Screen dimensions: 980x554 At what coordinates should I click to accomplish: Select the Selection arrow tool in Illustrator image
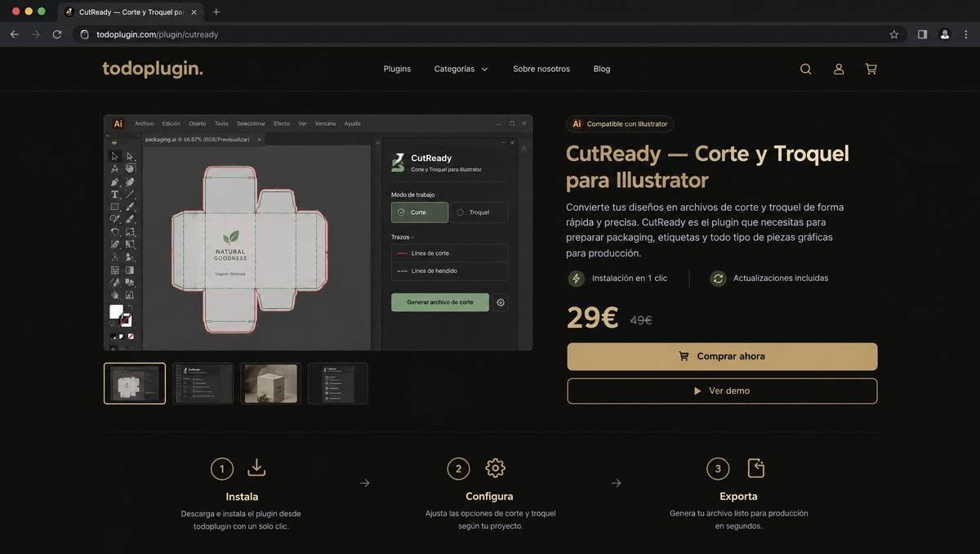115,156
